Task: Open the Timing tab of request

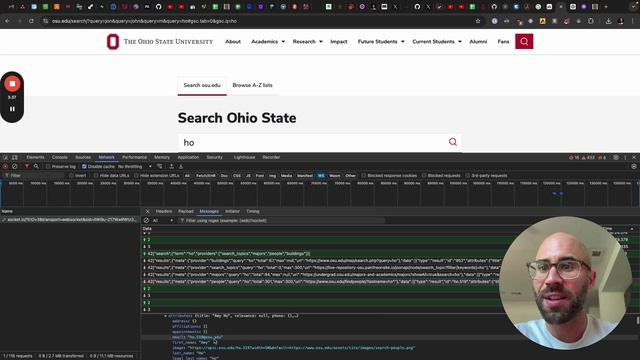Action: [x=253, y=211]
